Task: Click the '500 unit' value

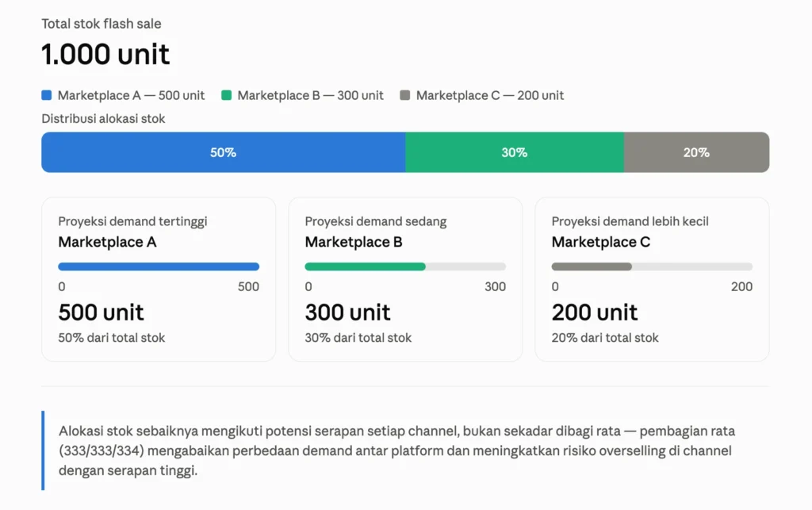Action: [101, 313]
